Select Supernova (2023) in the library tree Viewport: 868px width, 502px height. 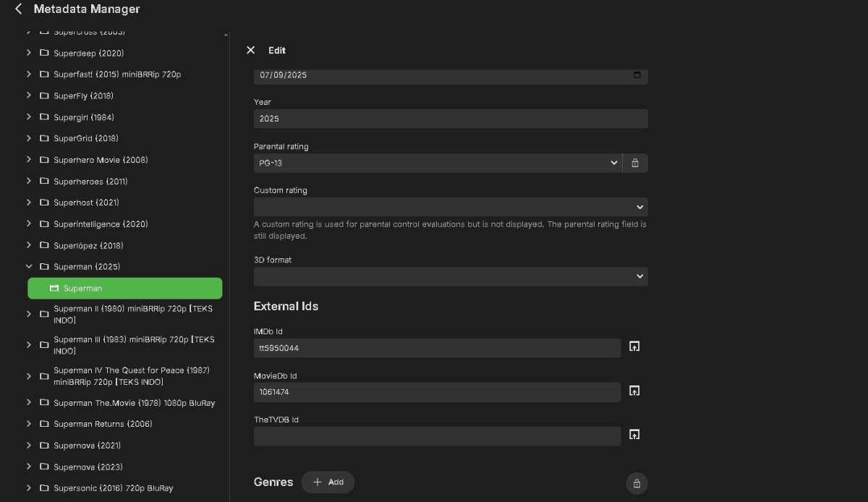pos(87,467)
